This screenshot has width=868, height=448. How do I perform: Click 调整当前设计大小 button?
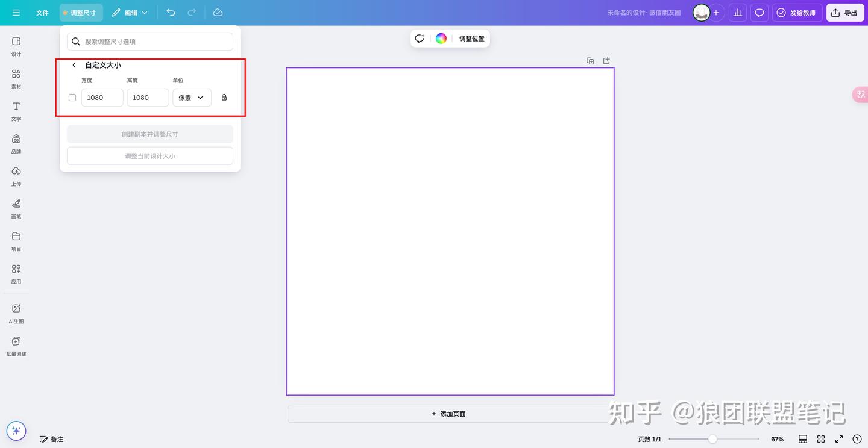click(150, 156)
